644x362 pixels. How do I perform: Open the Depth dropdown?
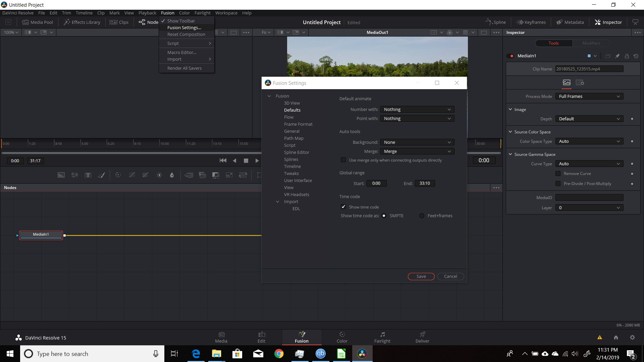589,119
